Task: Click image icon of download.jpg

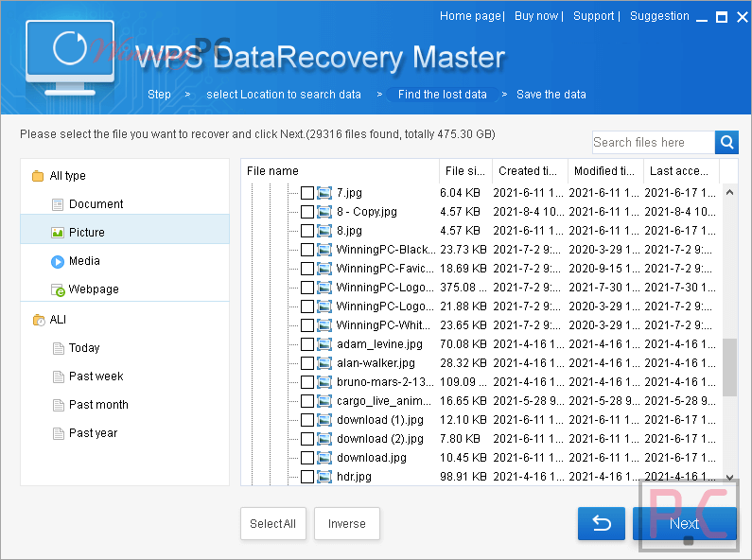Action: (x=324, y=458)
